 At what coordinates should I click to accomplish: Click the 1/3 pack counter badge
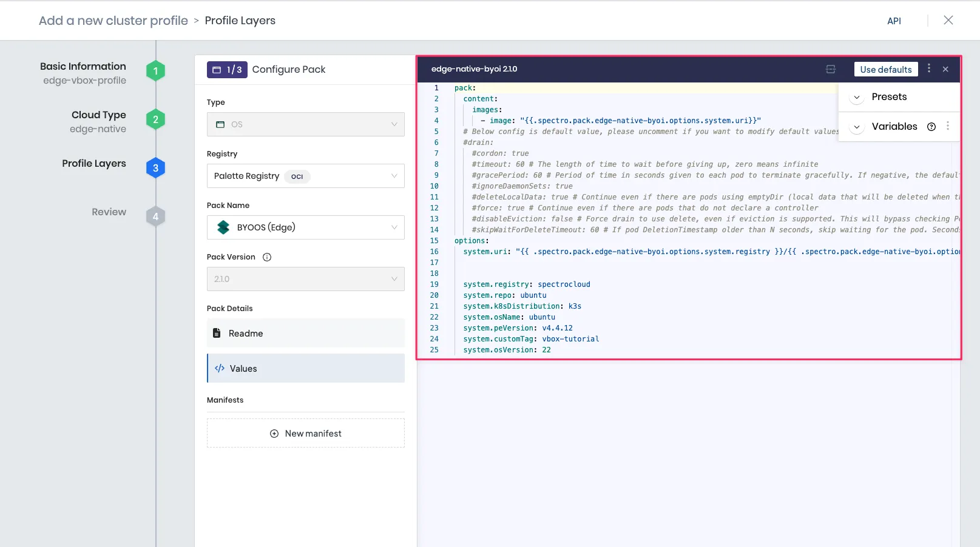point(227,69)
